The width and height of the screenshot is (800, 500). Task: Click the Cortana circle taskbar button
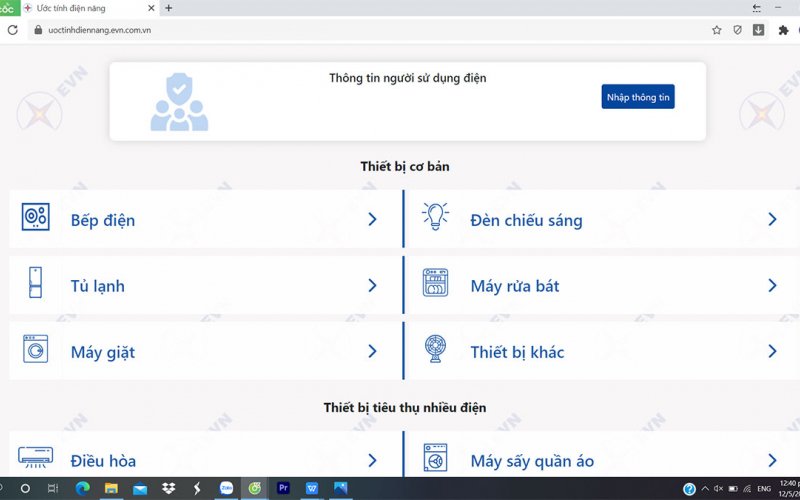pyautogui.click(x=25, y=489)
